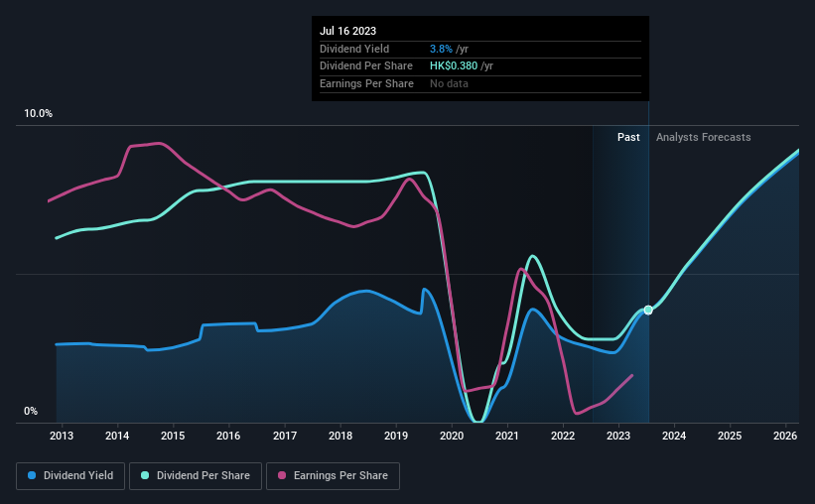Viewport: 815px width, 504px height.
Task: Click the pink Earnings Per Share legend dot
Action: 282,475
